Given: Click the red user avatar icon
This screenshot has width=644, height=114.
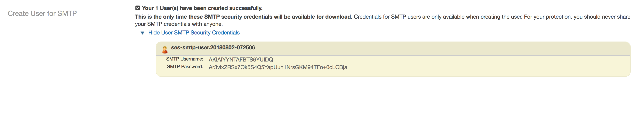Looking at the screenshot, I should pyautogui.click(x=165, y=50).
